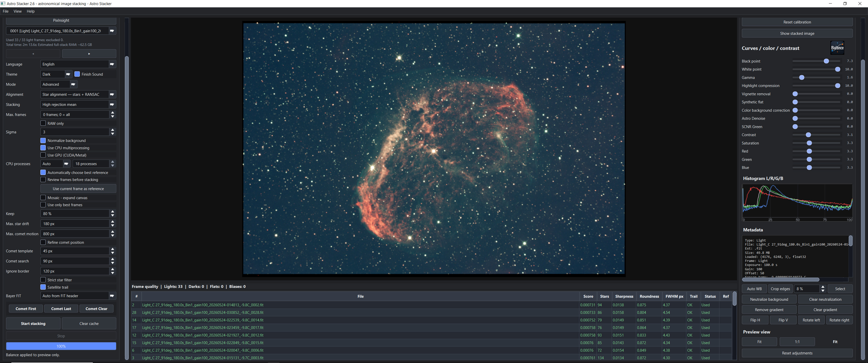Click Start stacking button
Image resolution: width=868 pixels, height=363 pixels.
coord(33,323)
